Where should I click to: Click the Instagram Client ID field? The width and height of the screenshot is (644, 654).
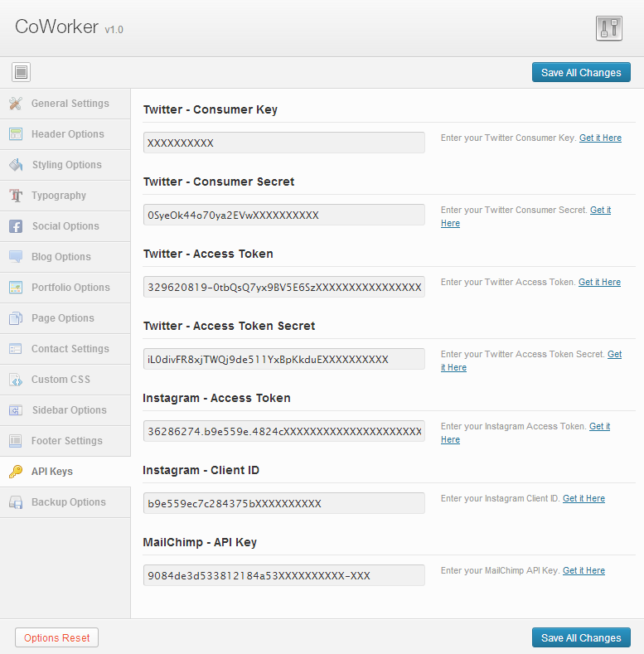pyautogui.click(x=284, y=503)
